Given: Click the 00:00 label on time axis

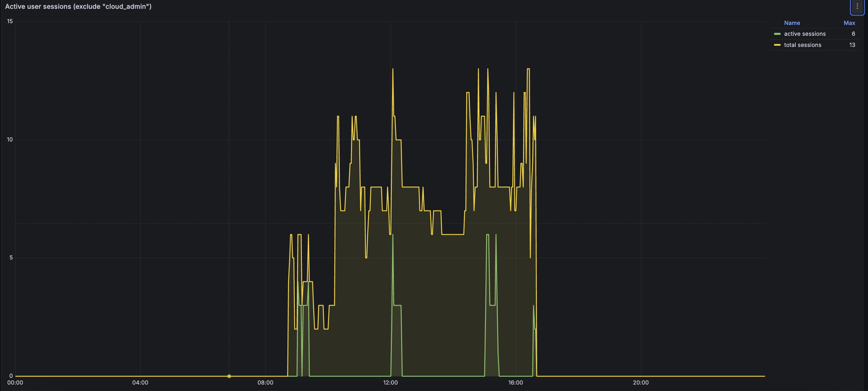Looking at the screenshot, I should click(15, 382).
